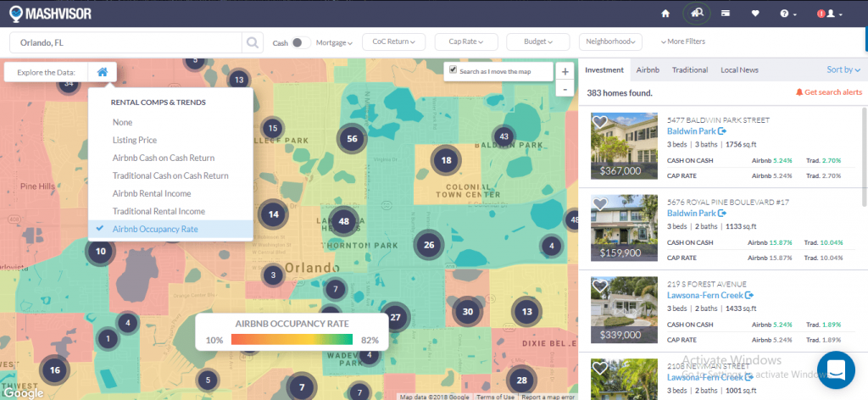Select None in Rental Comps & Trends
This screenshot has width=868, height=400.
[123, 122]
